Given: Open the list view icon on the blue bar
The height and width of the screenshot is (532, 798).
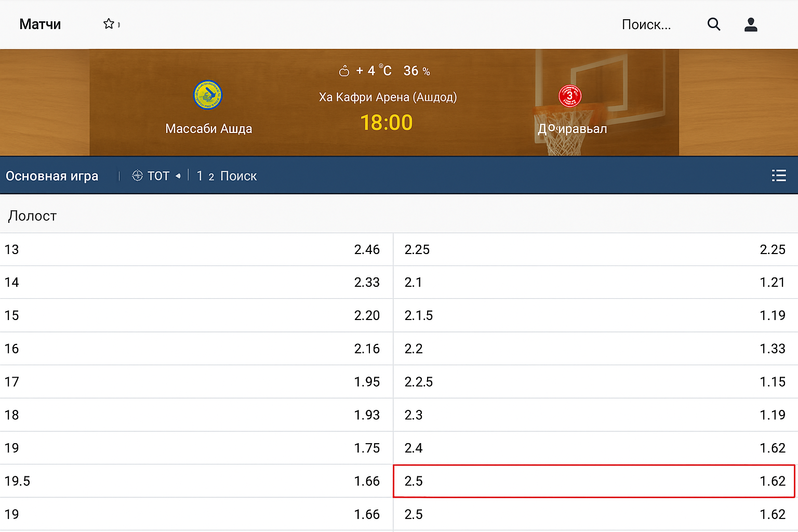Looking at the screenshot, I should (779, 176).
